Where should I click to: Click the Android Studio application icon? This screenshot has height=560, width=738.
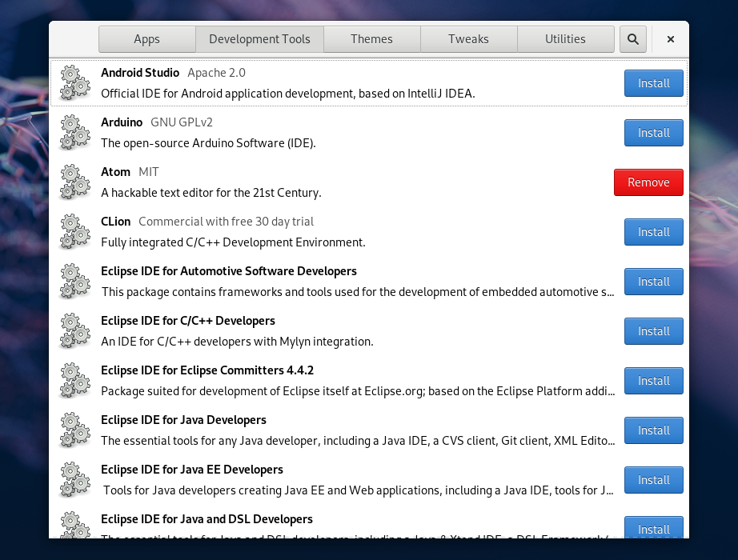(74, 82)
